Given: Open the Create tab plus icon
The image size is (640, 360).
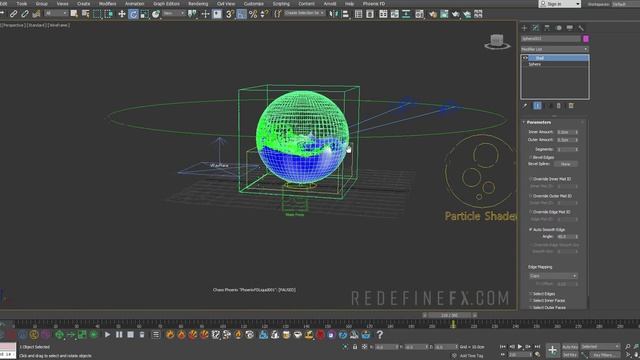Looking at the screenshot, I should coord(524,28).
